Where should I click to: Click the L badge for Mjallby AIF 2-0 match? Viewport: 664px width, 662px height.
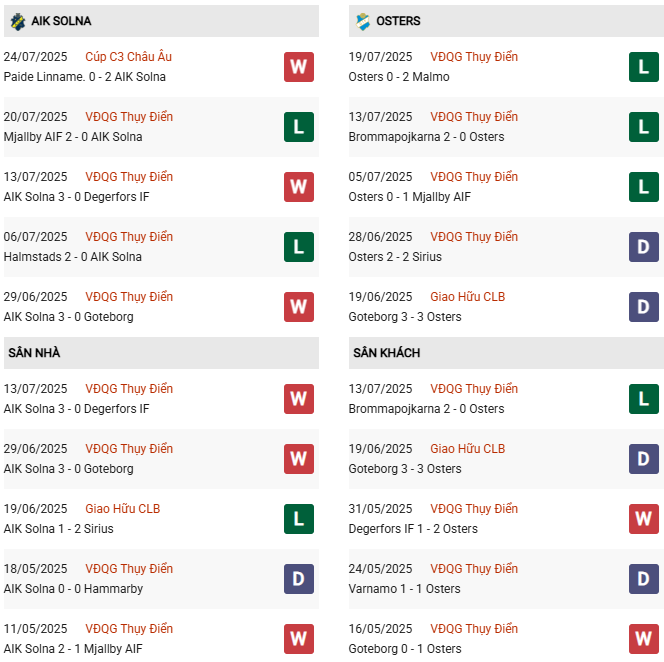[298, 127]
